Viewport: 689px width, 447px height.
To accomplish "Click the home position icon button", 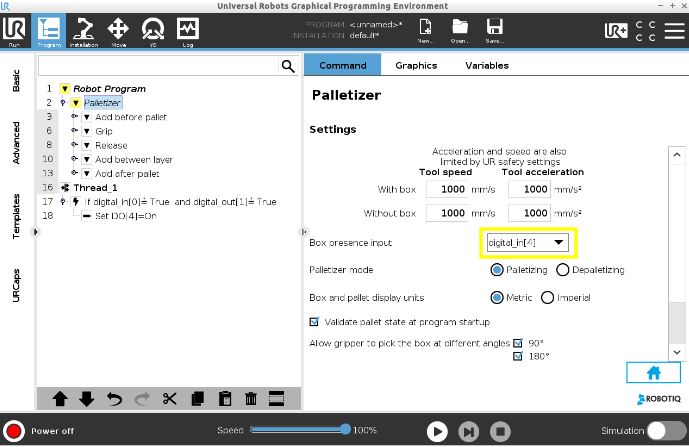I will tap(653, 373).
